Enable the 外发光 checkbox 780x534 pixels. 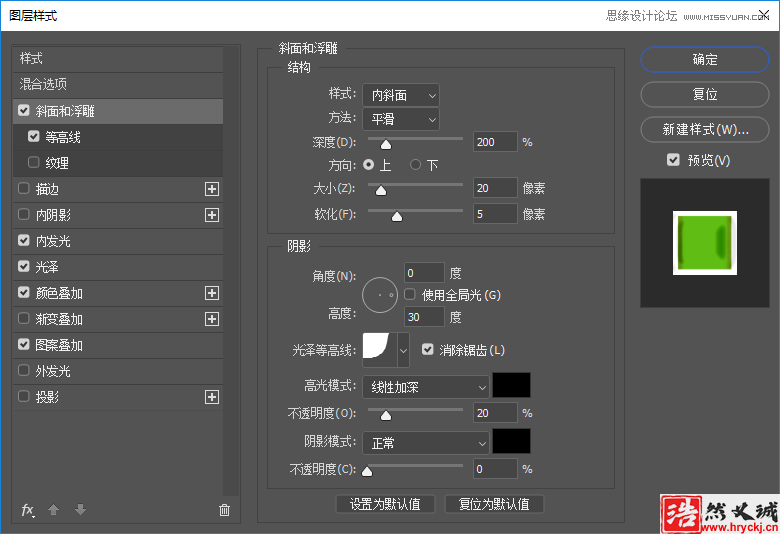23,370
